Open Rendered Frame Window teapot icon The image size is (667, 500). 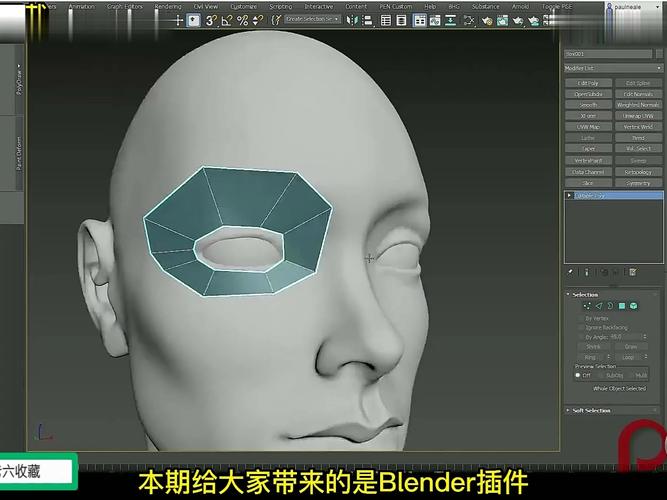pyautogui.click(x=518, y=20)
